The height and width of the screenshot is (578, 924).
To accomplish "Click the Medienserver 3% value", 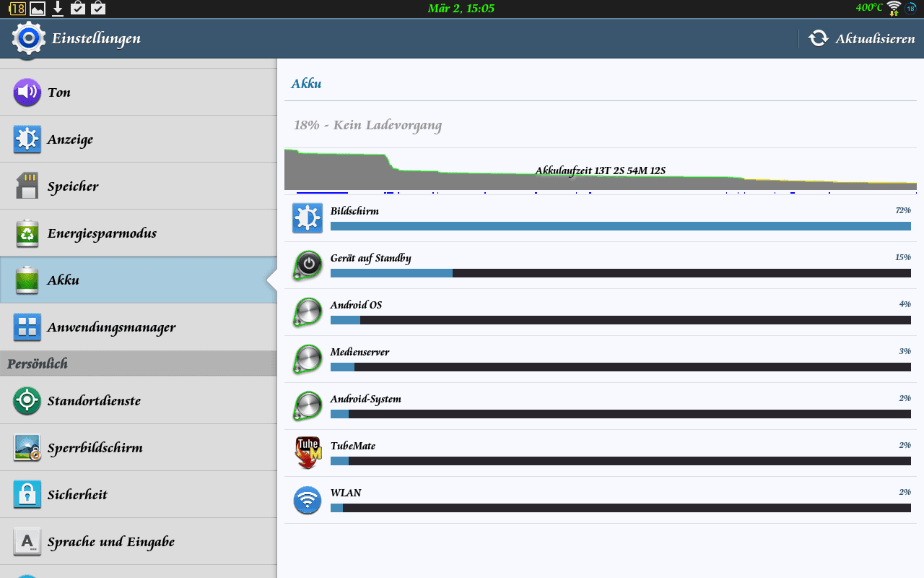I will (905, 351).
